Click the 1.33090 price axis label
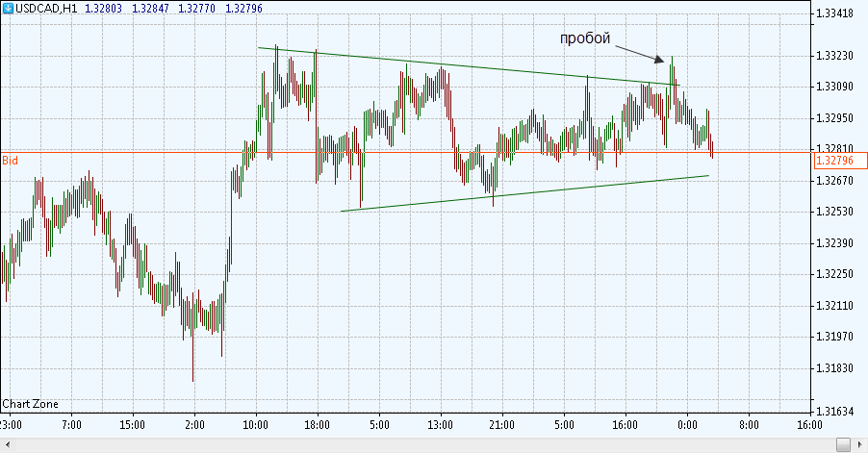 [x=835, y=87]
